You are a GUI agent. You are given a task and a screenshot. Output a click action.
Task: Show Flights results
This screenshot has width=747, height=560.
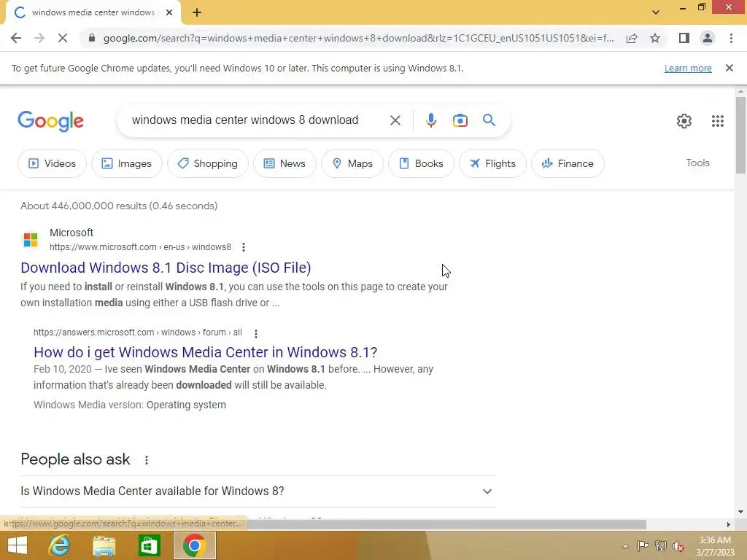(x=492, y=163)
